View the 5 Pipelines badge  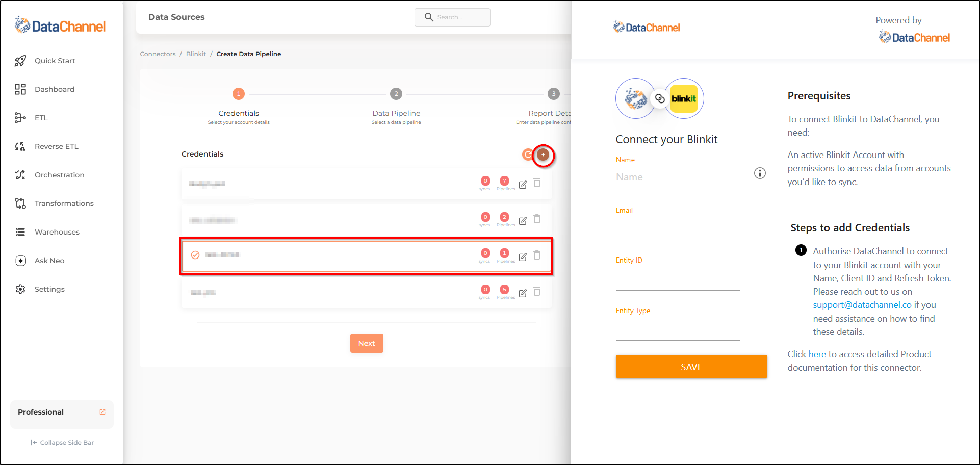click(x=505, y=290)
